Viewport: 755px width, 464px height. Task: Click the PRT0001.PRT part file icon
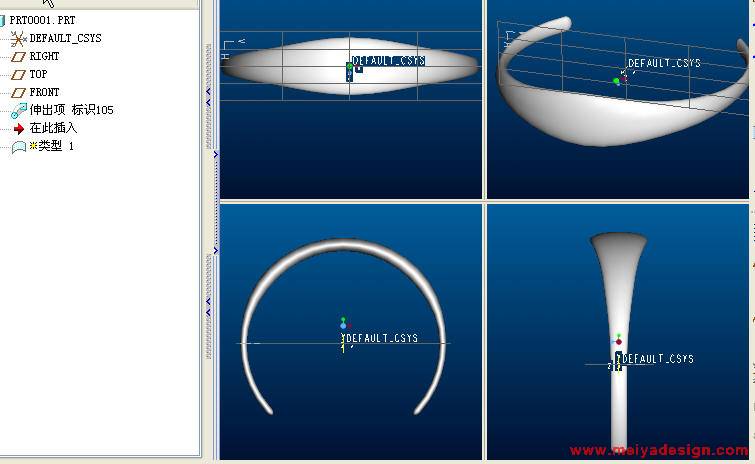(3, 20)
